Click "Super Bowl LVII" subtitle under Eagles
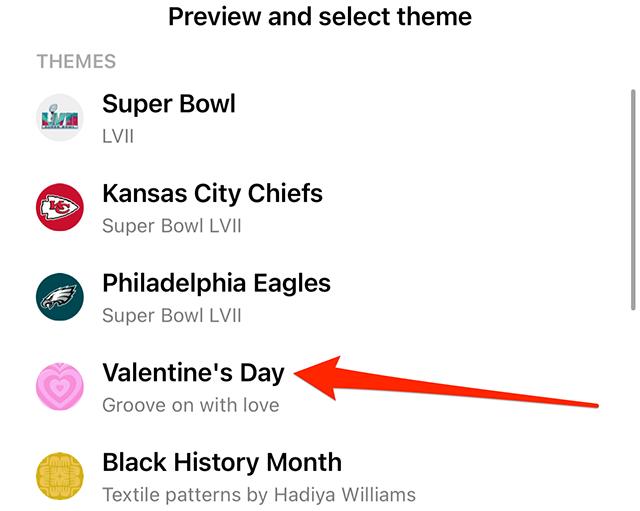Screen dimensions: 640x511 coord(172,315)
